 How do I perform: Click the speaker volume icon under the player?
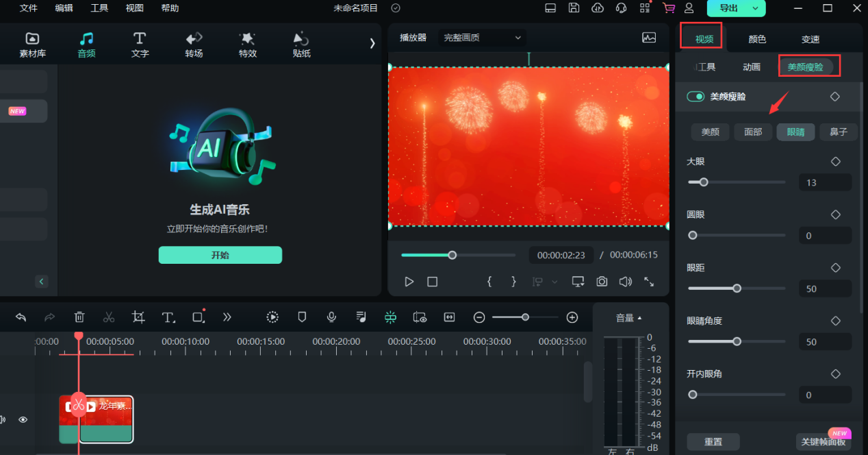coord(625,281)
